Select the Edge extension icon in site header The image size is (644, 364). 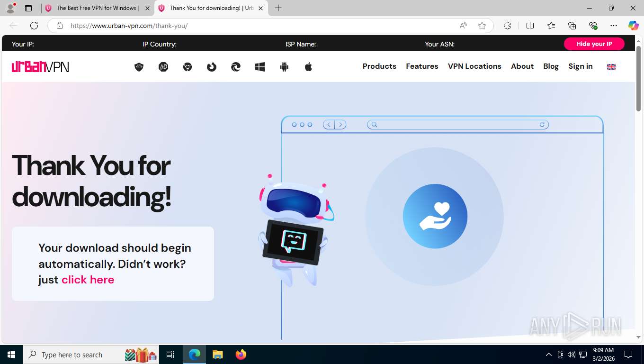coord(236,67)
